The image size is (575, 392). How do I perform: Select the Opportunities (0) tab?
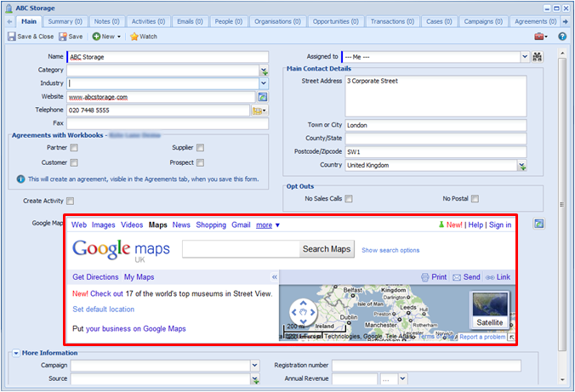coord(336,21)
